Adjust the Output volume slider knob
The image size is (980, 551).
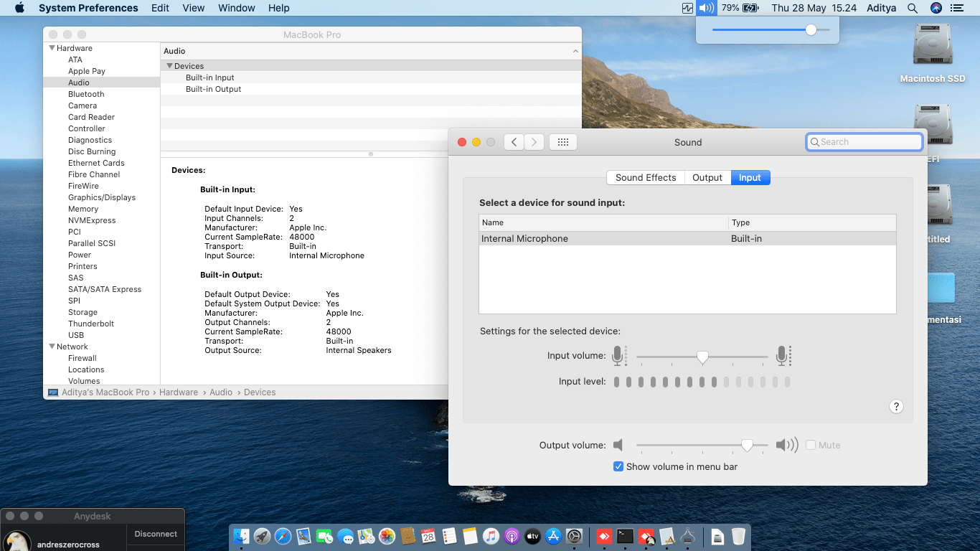pyautogui.click(x=747, y=446)
